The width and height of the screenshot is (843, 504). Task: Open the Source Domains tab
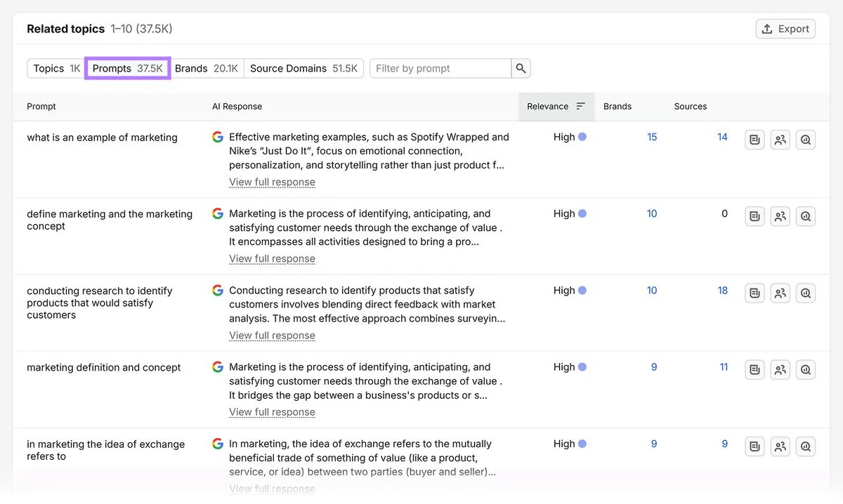pos(303,68)
